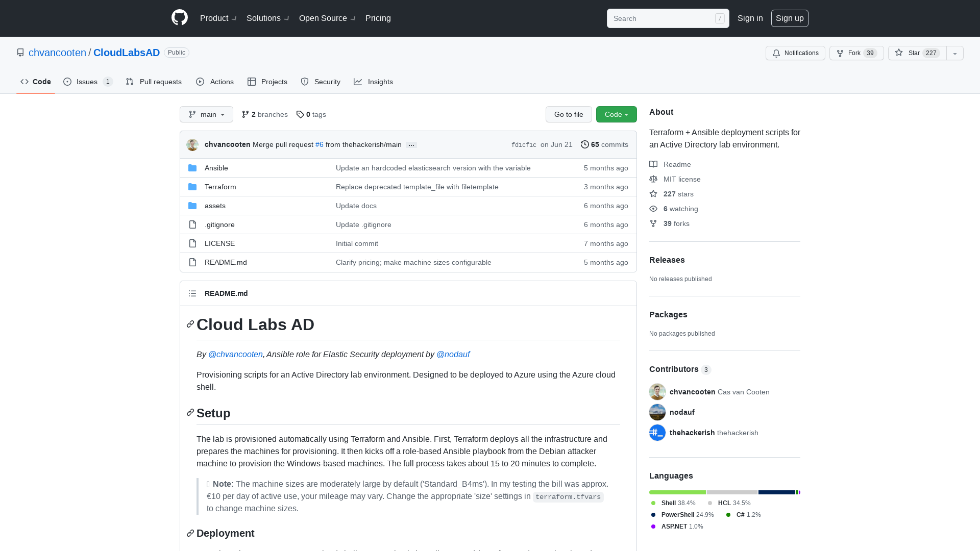Open commit hash fd1cf1c
The width and height of the screenshot is (980, 551).
click(524, 145)
